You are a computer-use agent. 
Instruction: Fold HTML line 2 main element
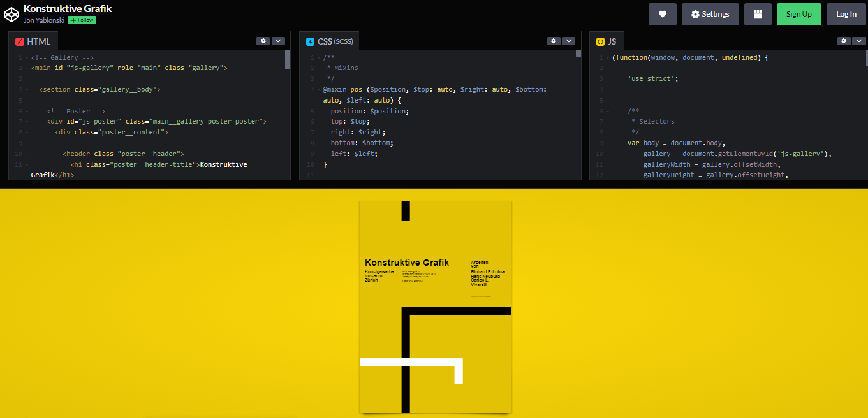(26, 68)
